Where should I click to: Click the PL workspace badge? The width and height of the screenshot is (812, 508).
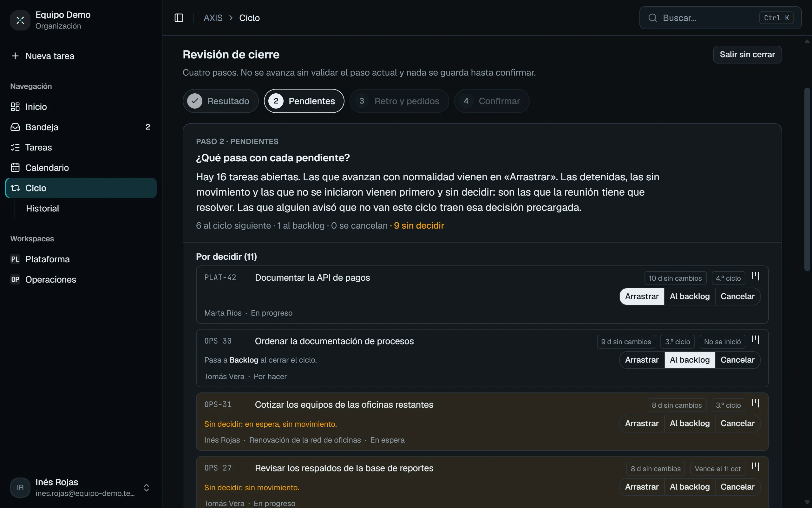pyautogui.click(x=15, y=259)
